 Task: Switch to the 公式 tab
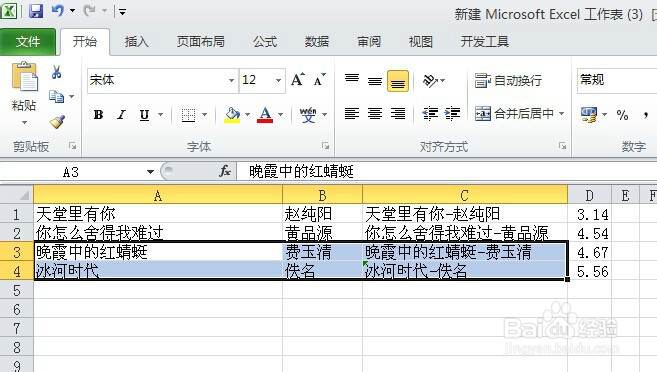[x=265, y=41]
